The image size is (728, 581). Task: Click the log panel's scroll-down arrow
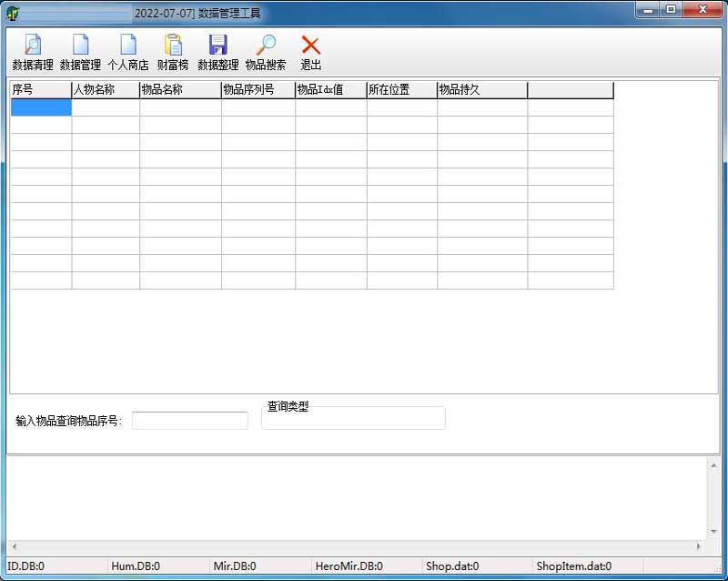point(713,531)
